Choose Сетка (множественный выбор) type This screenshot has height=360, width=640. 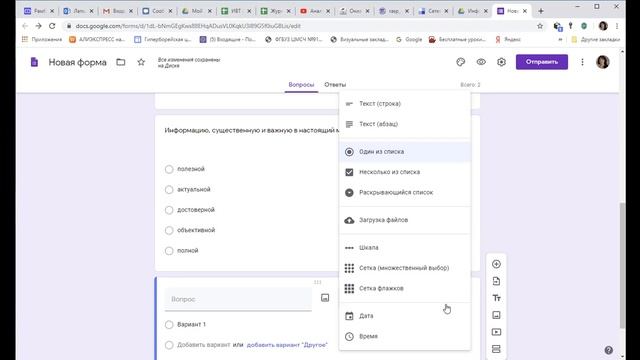pyautogui.click(x=404, y=268)
